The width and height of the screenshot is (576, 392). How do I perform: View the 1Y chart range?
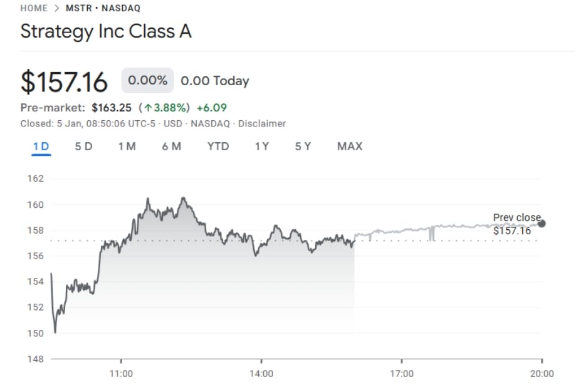coord(261,147)
